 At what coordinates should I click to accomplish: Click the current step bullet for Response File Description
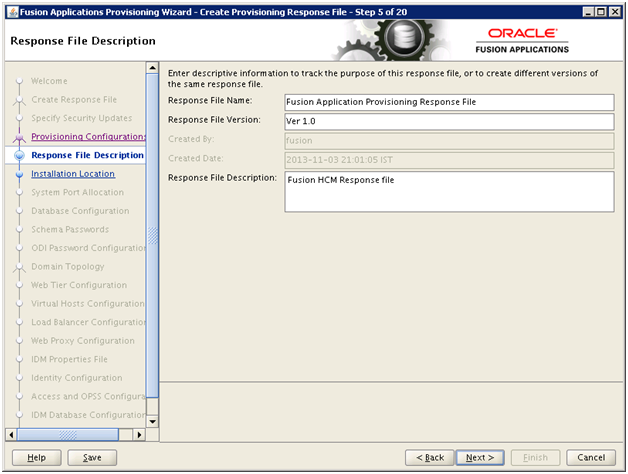coord(19,155)
